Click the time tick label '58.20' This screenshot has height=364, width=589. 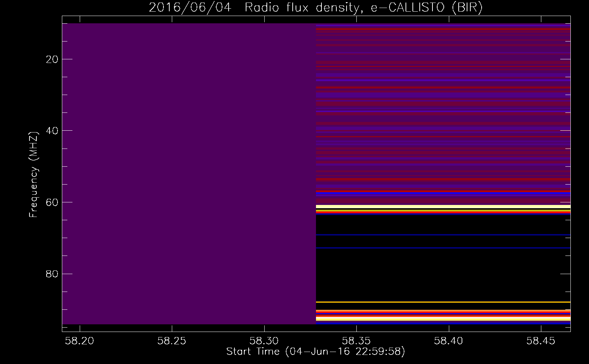pos(80,341)
